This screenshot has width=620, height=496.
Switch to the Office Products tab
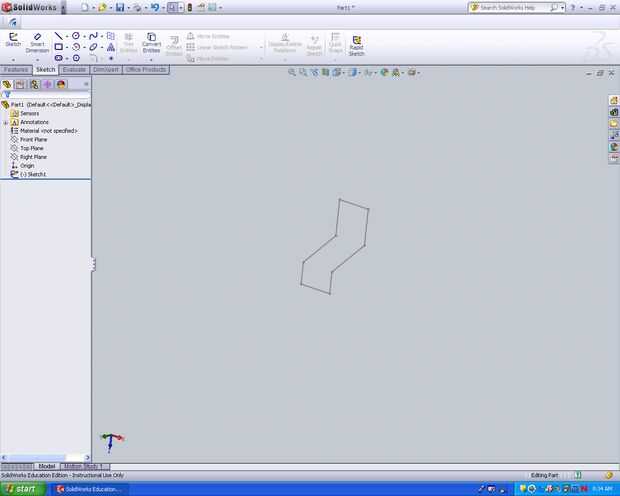[146, 70]
